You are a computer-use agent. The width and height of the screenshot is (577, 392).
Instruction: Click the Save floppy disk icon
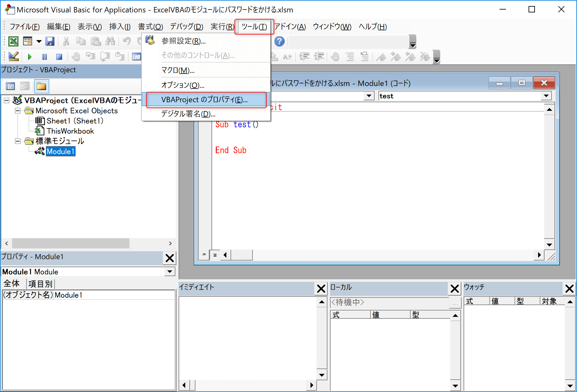click(50, 41)
